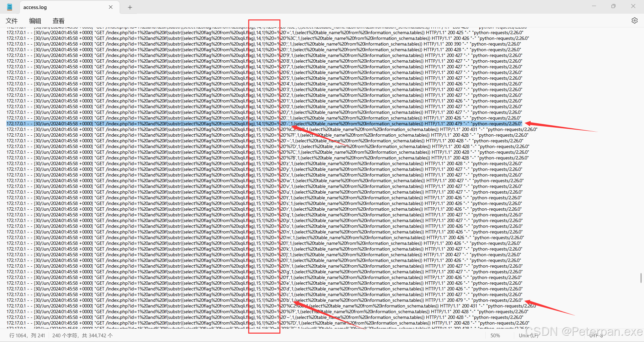
Task: Minimize the Notepad window
Action: click(594, 6)
